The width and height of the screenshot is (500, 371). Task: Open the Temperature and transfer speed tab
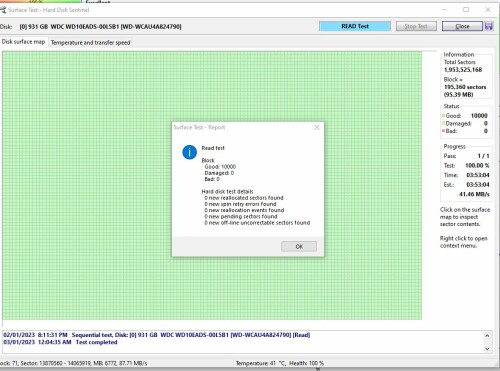point(90,43)
